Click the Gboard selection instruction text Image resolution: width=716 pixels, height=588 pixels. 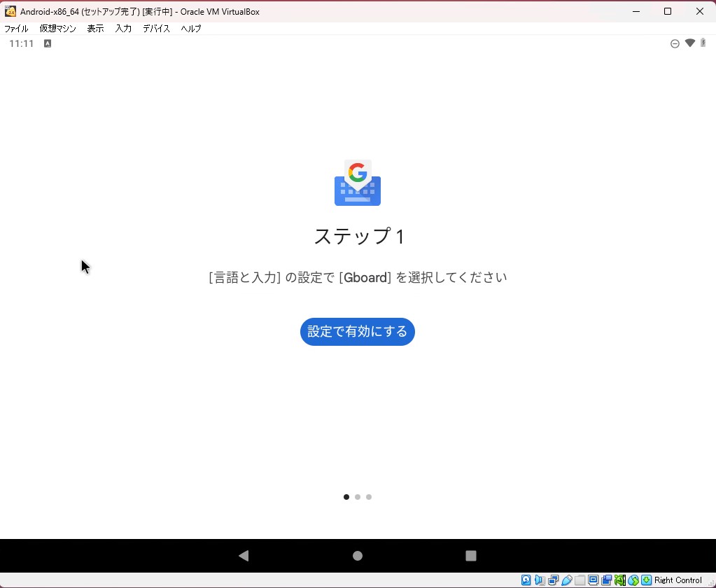[x=358, y=277]
